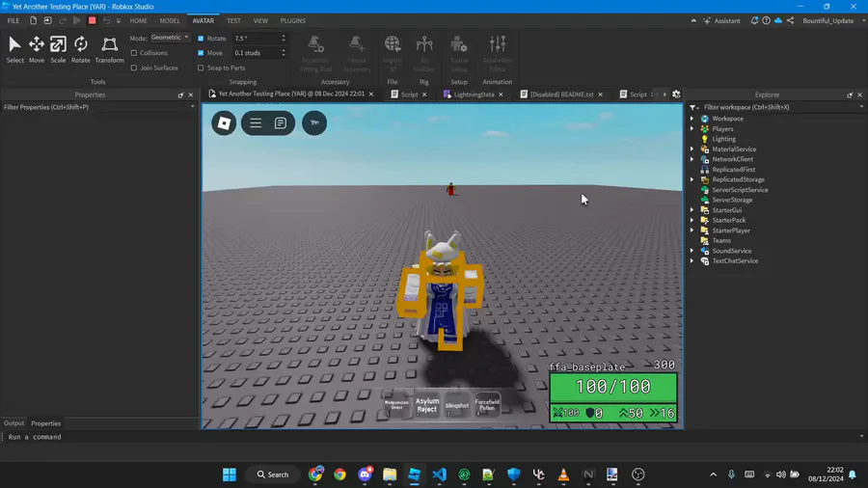Click Create Accessory icon
The width and height of the screenshot is (868, 488).
(x=357, y=54)
